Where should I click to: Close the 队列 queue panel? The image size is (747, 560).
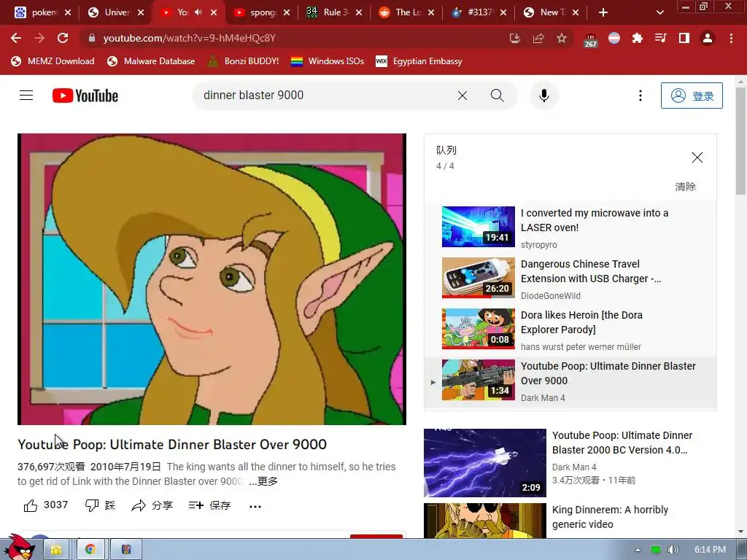pos(697,157)
